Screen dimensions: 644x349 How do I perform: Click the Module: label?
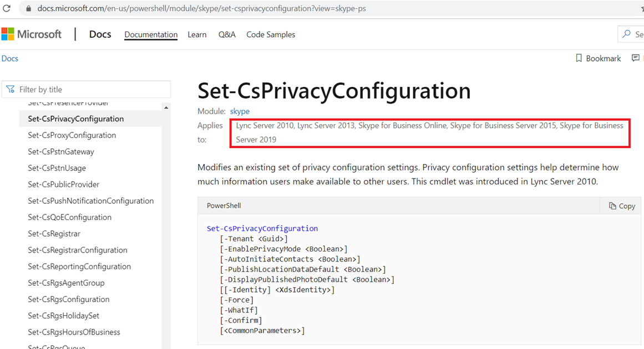[x=211, y=111]
